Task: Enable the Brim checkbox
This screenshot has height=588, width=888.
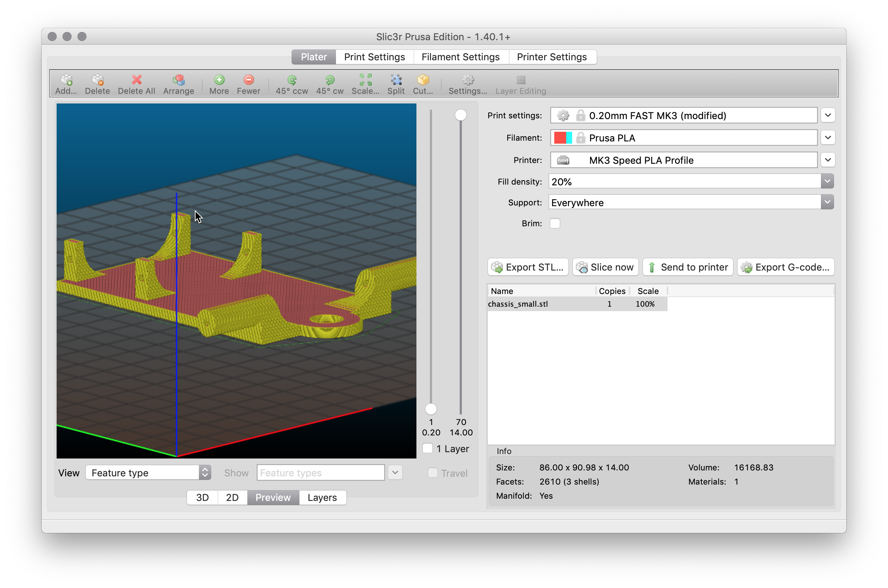Action: [x=555, y=223]
